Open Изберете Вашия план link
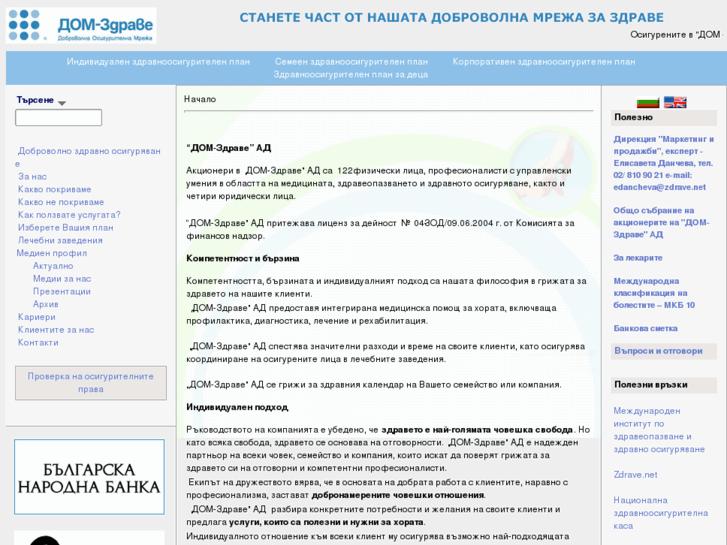This screenshot has height=545, width=727. [65, 228]
